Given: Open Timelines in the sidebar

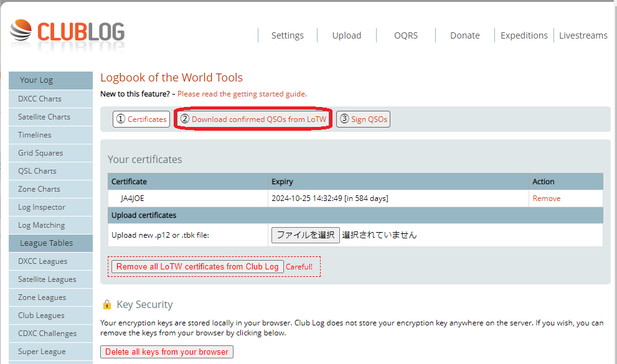Looking at the screenshot, I should pyautogui.click(x=51, y=135).
